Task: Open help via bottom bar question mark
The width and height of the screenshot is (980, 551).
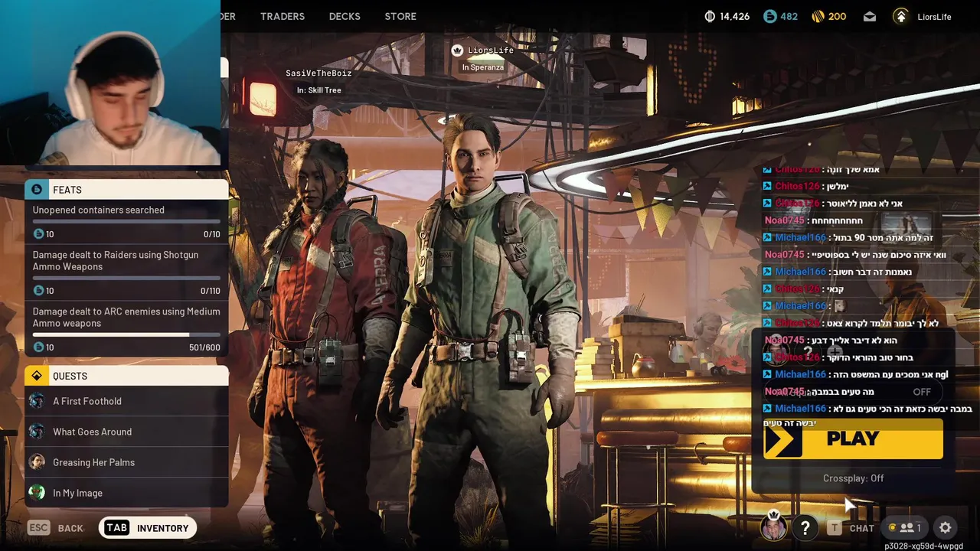Action: pos(805,527)
